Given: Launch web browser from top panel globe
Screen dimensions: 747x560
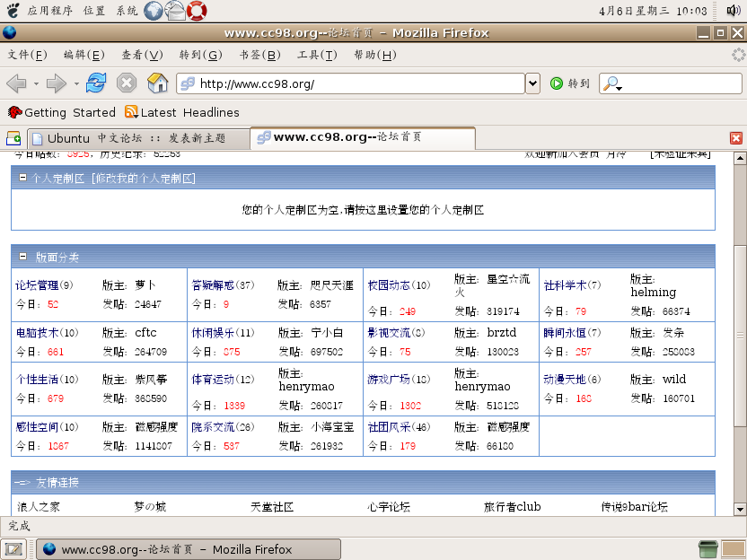Looking at the screenshot, I should pyautogui.click(x=154, y=11).
